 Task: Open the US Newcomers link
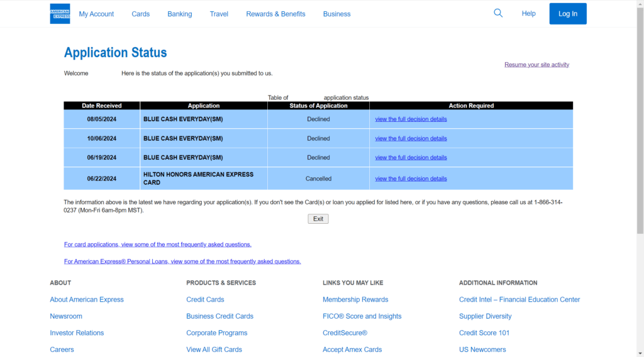[x=482, y=349]
